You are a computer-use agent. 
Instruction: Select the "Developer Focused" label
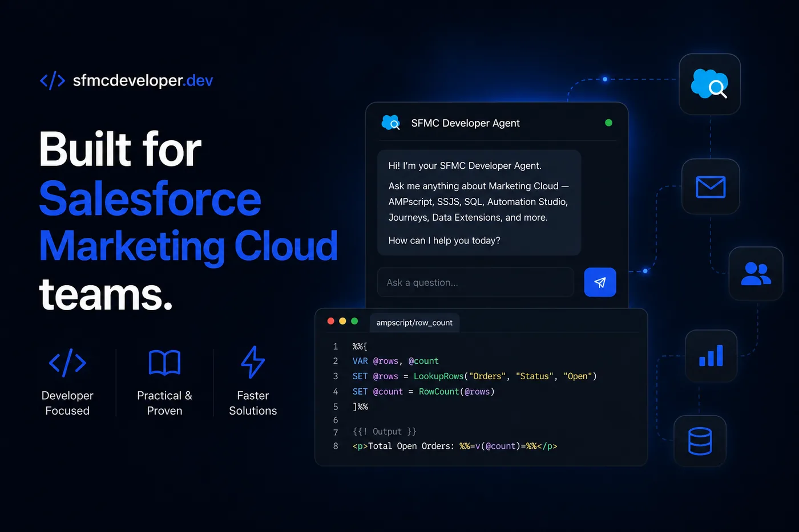(67, 403)
